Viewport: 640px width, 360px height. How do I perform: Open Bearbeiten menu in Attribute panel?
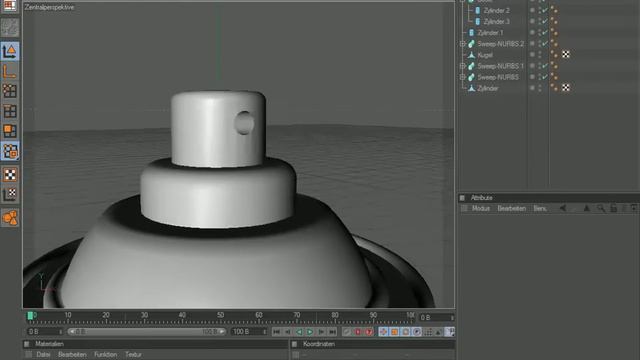pos(511,208)
